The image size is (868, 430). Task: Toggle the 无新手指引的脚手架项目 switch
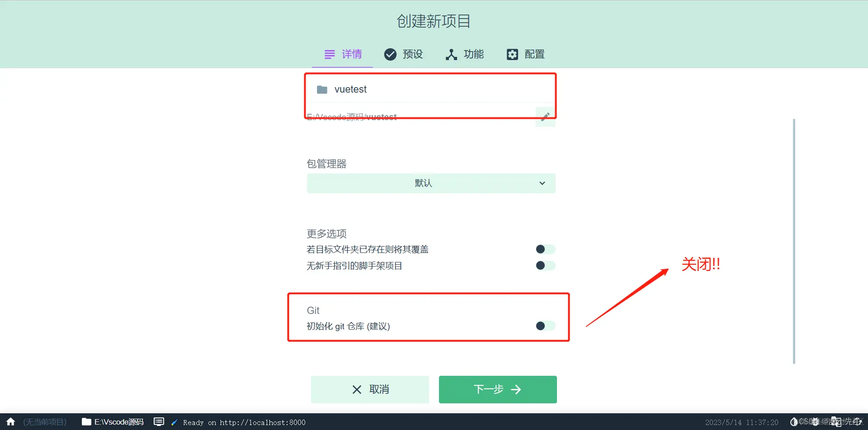[545, 266]
